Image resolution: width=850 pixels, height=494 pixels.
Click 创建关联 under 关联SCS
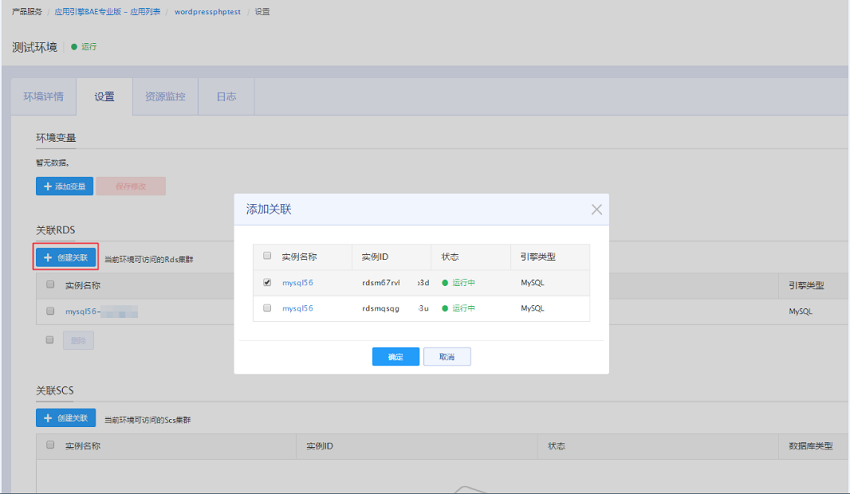click(x=66, y=418)
